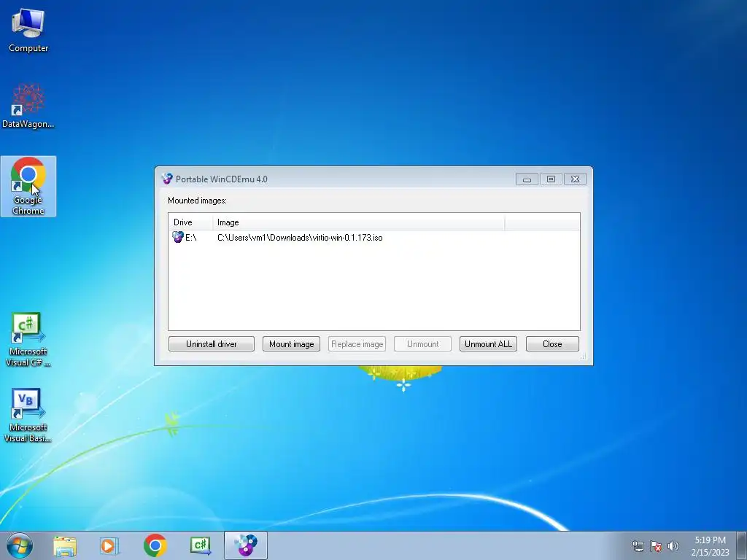Screen dimensions: 747x560
Task: Click the Drive column header
Action: (x=190, y=222)
